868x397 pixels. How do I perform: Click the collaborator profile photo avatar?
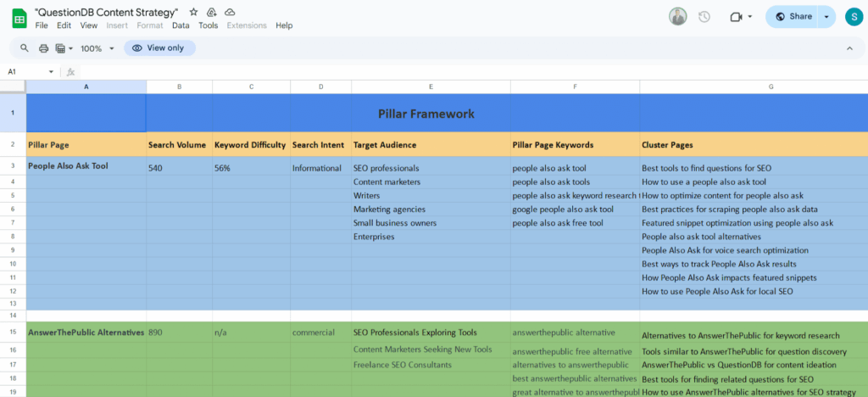[x=677, y=17]
